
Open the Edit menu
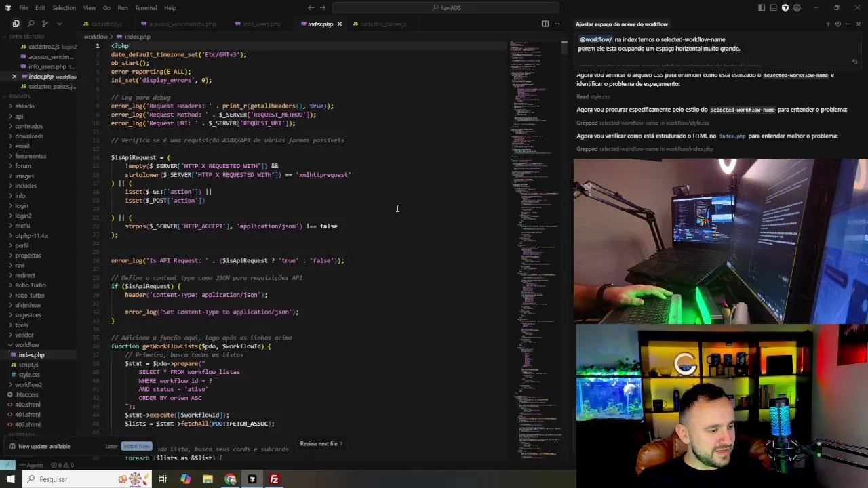tap(40, 7)
